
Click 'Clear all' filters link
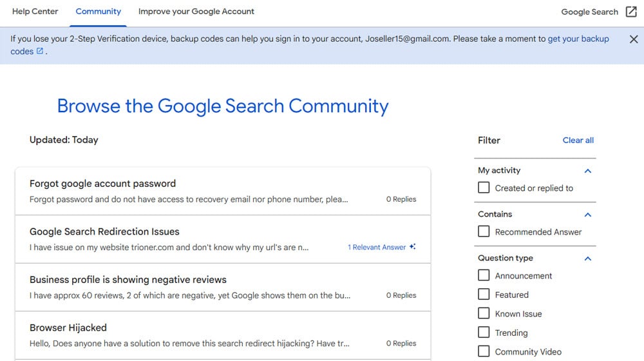point(578,140)
